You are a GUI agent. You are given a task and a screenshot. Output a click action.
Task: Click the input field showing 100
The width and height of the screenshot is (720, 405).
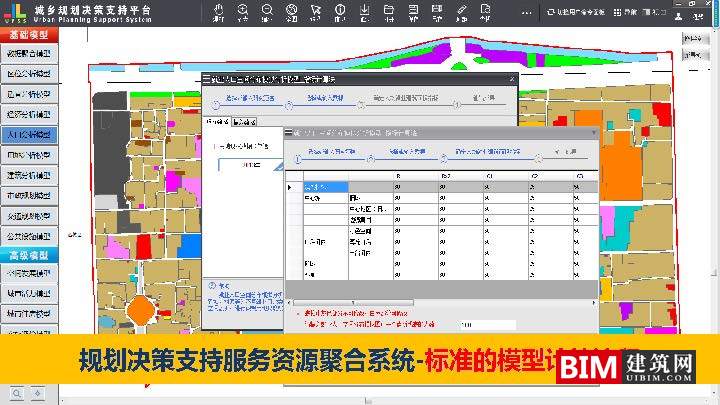[486, 324]
